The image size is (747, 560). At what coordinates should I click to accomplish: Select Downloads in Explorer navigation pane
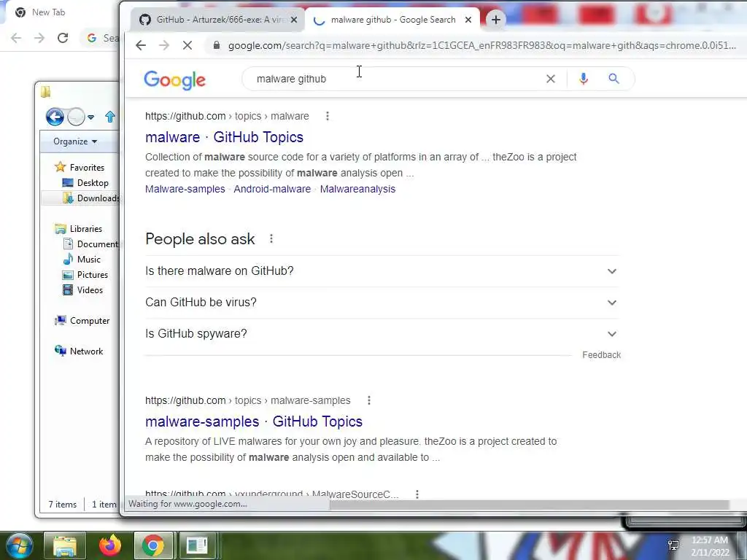[x=90, y=198]
